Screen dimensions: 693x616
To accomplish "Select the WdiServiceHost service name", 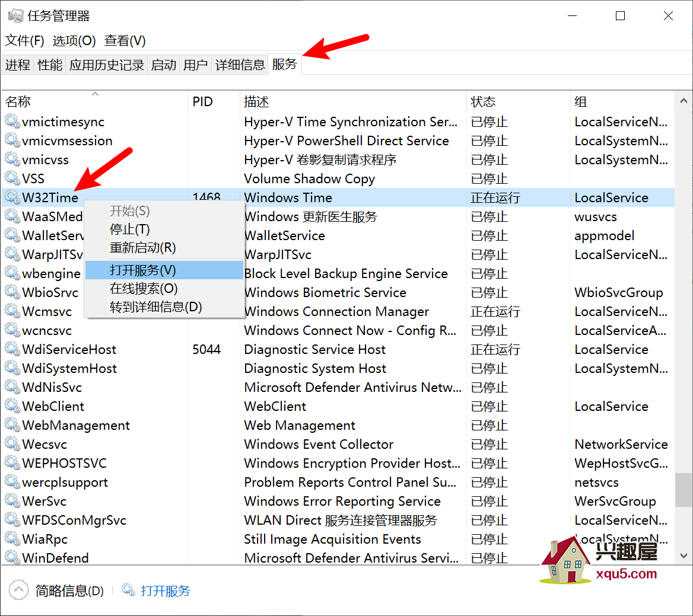I will [69, 349].
